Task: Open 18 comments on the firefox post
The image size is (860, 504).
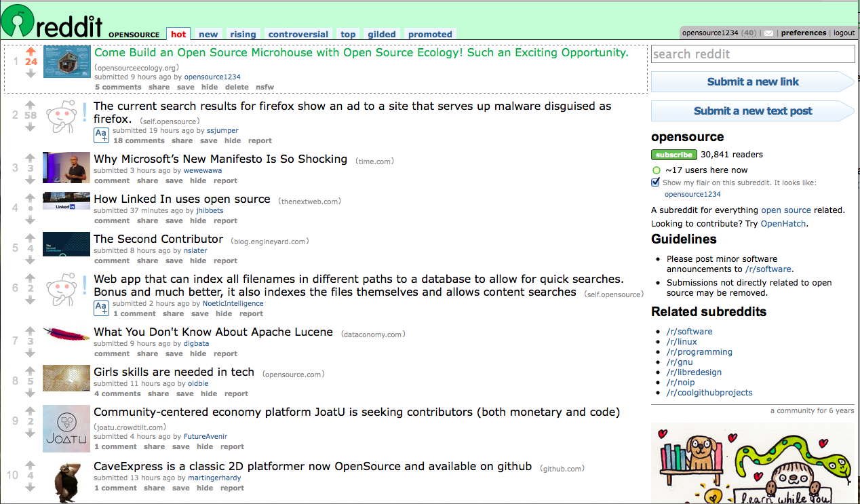Action: click(139, 141)
